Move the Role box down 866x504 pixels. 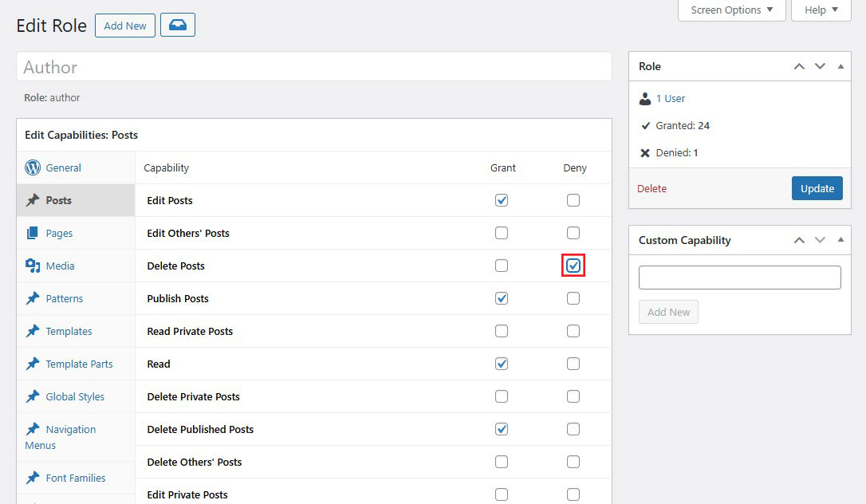821,66
